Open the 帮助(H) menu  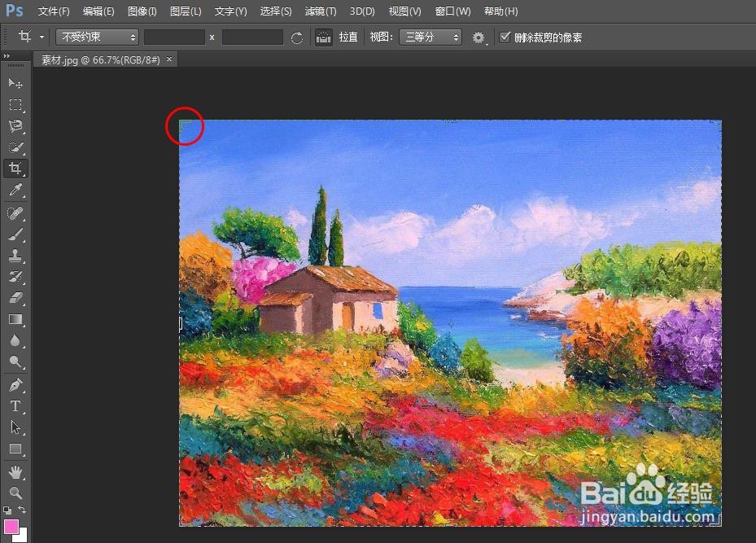coord(501,11)
